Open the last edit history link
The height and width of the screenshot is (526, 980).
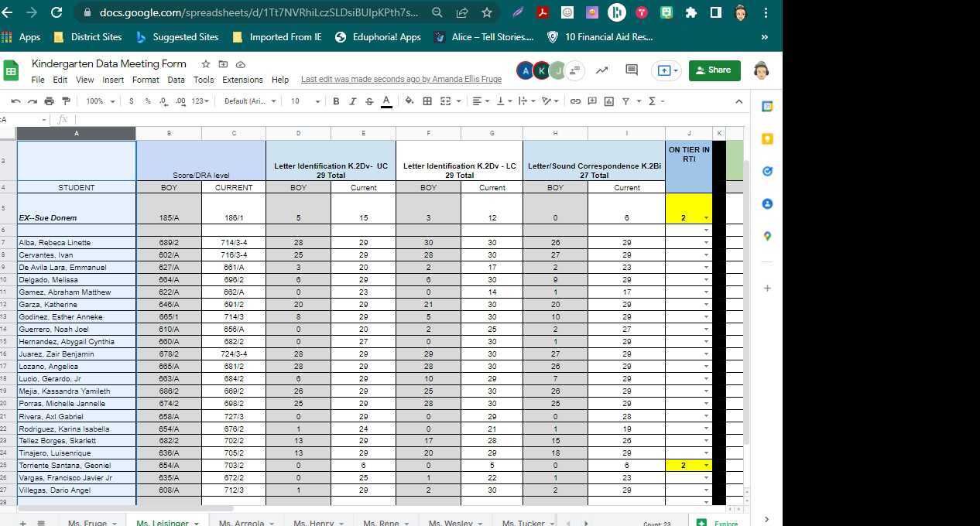tap(400, 79)
